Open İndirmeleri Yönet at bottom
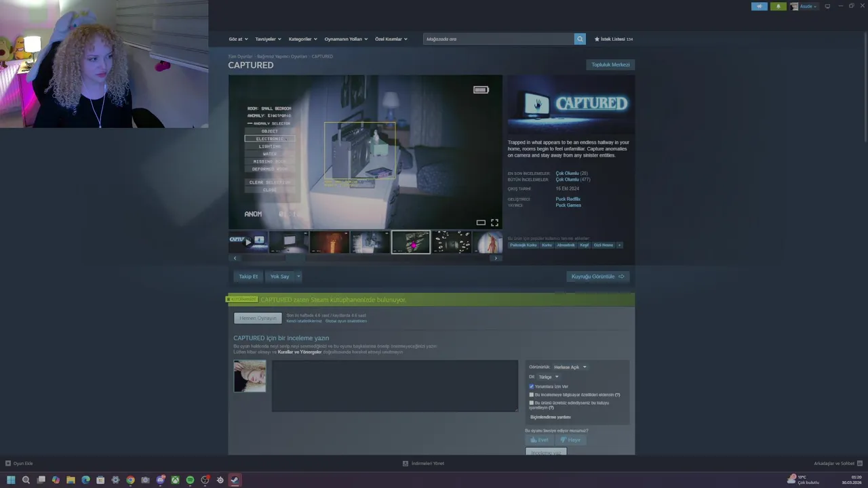Viewport: 868px width, 488px height. pos(423,464)
